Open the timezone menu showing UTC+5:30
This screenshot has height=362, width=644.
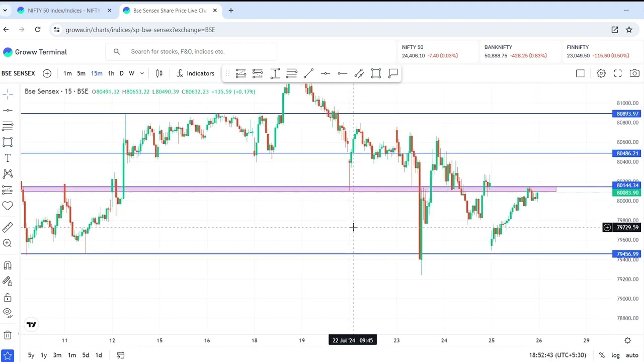(557, 355)
